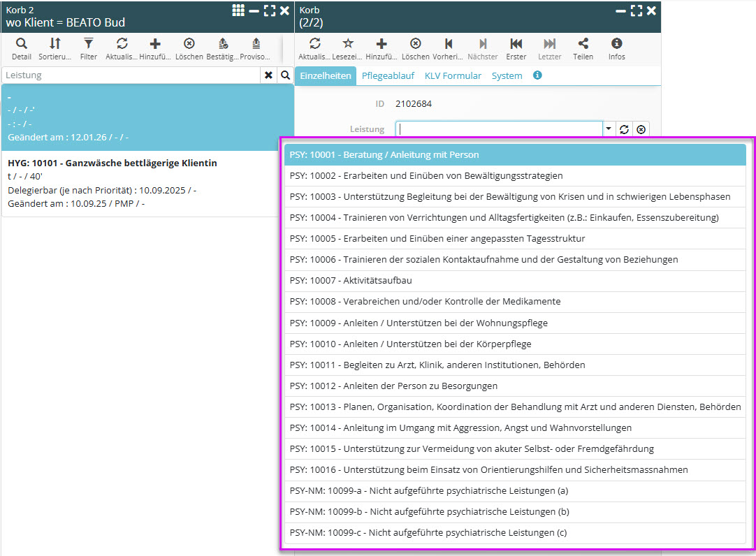
Task: Open the Sortierung sort icon
Action: 54,44
